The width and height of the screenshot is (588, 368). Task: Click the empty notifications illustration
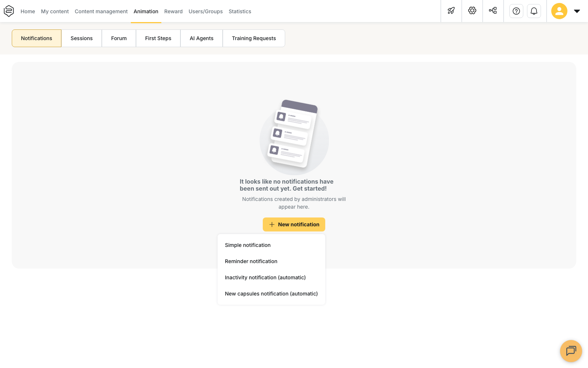294,137
